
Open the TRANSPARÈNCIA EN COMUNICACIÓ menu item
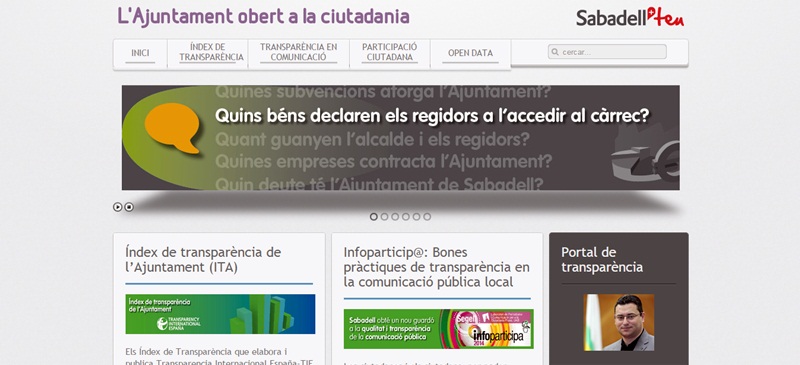click(x=298, y=53)
